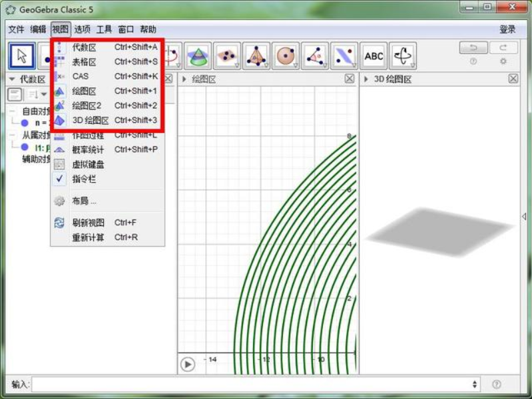Open sphere tool dropdown triangle

(x=296, y=65)
